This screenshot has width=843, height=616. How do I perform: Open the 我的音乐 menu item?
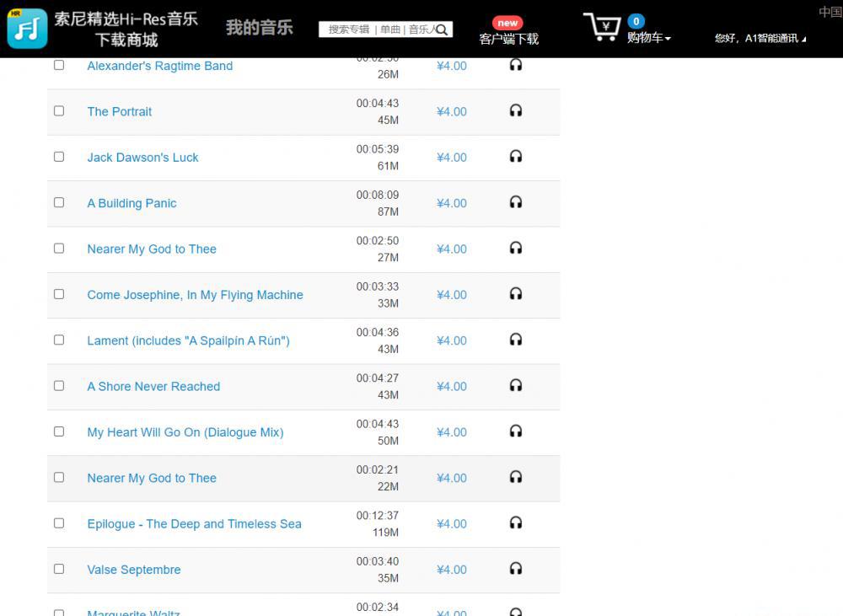(260, 28)
